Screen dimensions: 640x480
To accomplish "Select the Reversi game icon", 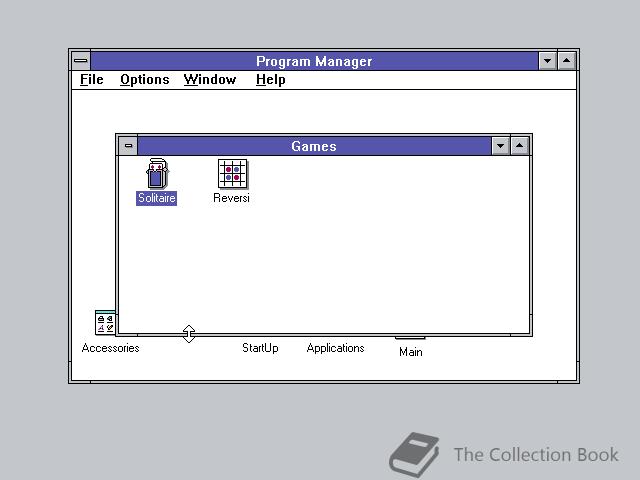I will [x=232, y=173].
